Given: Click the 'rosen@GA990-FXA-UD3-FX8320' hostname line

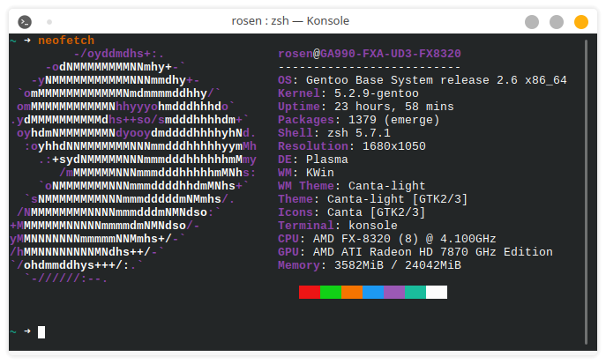Looking at the screenshot, I should pyautogui.click(x=370, y=54).
